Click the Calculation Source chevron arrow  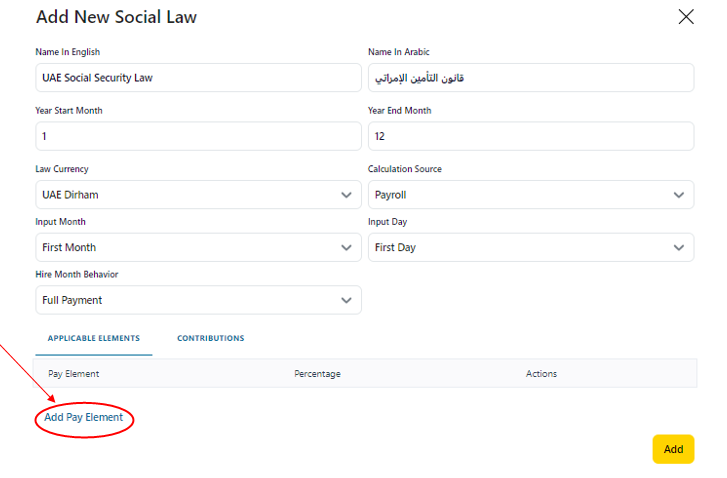pyautogui.click(x=679, y=195)
